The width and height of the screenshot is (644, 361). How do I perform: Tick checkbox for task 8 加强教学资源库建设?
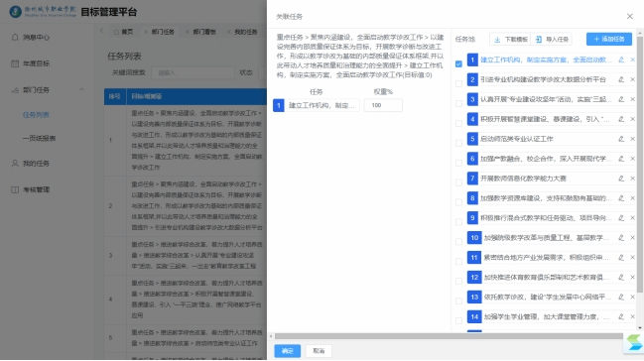(x=458, y=202)
